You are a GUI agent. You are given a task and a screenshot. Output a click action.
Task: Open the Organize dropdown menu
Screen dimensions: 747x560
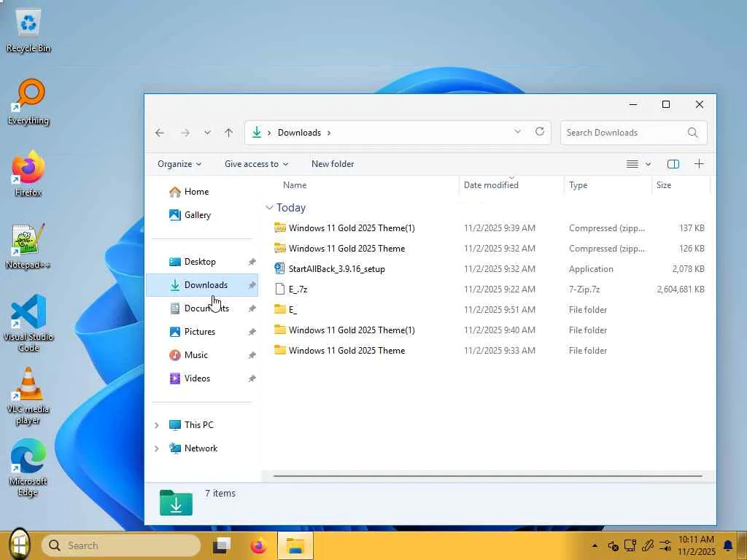[179, 164]
